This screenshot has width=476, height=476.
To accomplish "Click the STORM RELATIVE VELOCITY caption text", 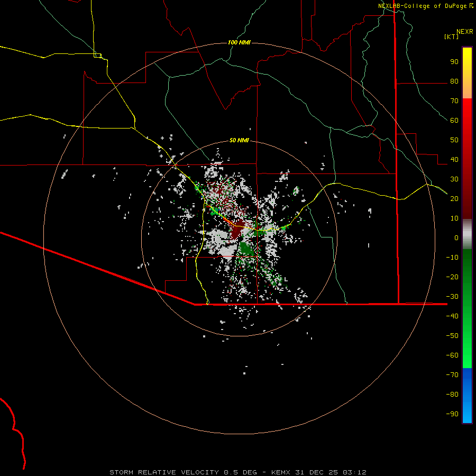I will [164, 472].
